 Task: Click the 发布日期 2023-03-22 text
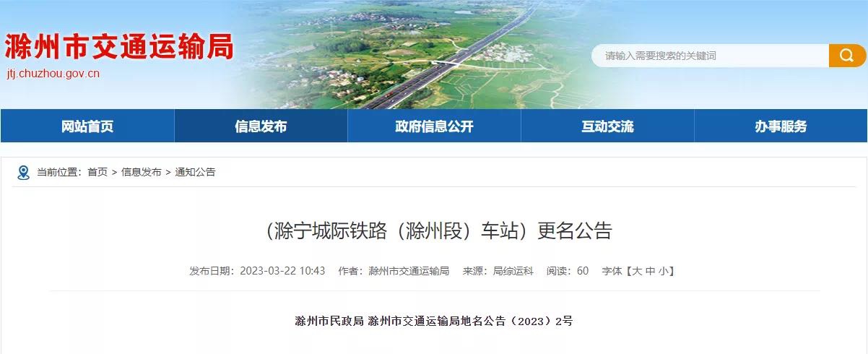pyautogui.click(x=258, y=271)
